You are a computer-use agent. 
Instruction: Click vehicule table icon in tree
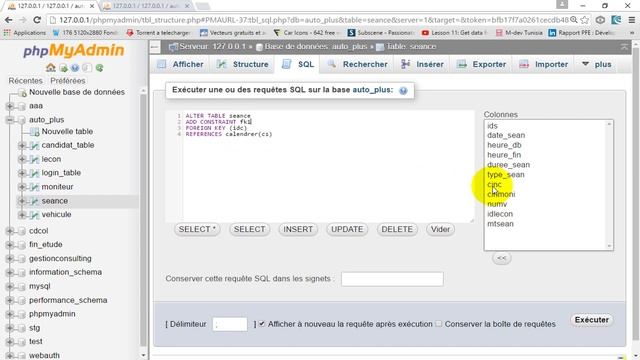[35, 215]
